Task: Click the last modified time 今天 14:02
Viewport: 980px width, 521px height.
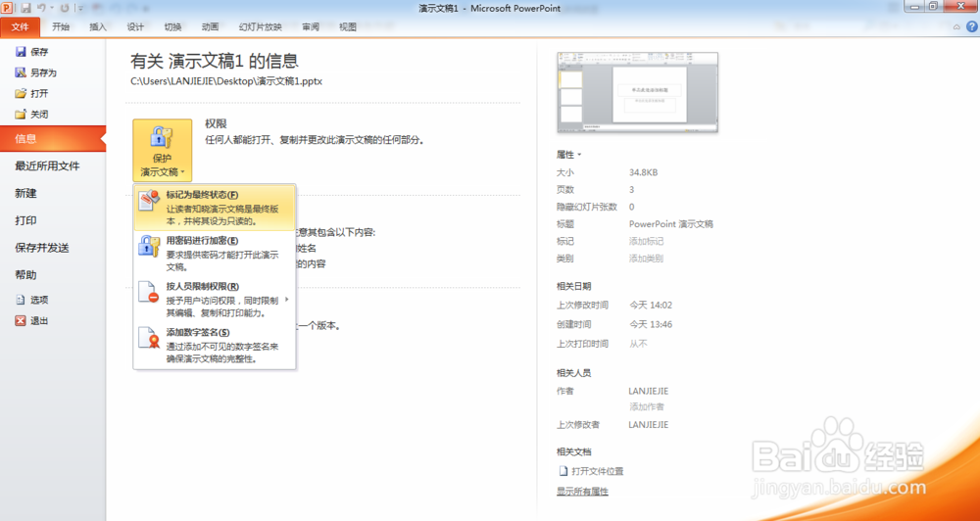Action: point(651,306)
